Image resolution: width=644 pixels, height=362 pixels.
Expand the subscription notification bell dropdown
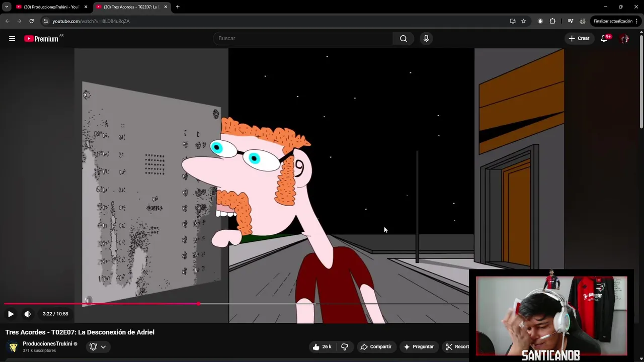(98, 346)
